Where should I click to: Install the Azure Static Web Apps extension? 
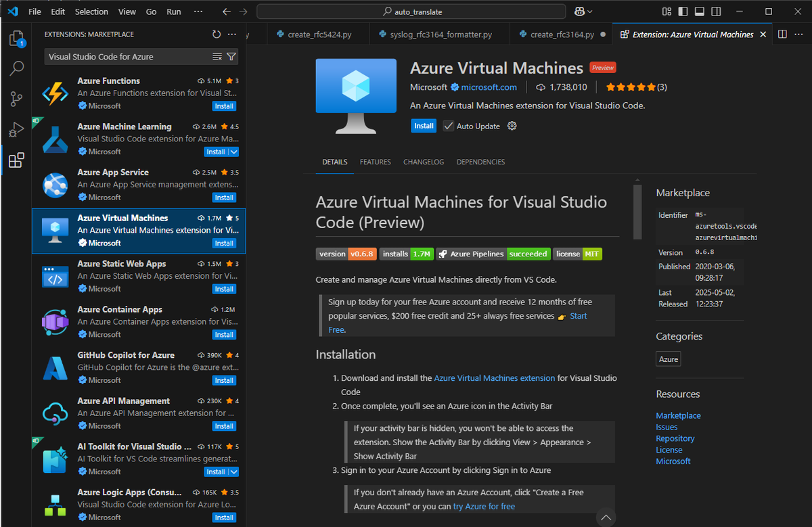[224, 289]
